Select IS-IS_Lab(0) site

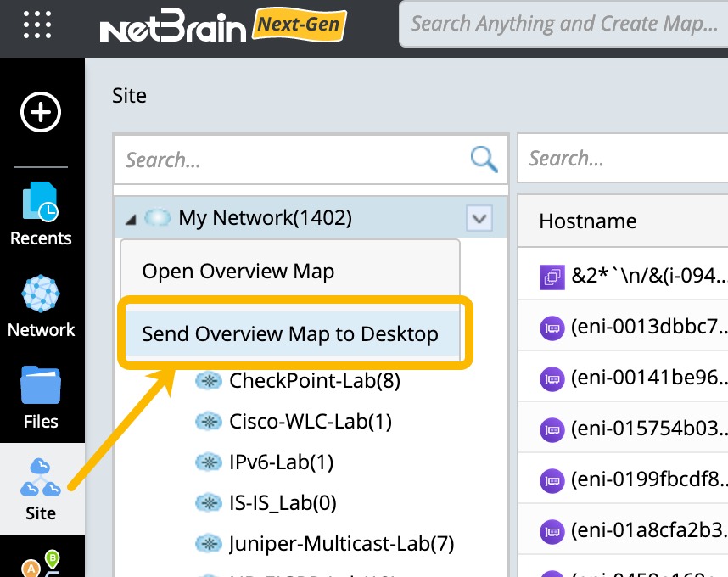coord(283,502)
